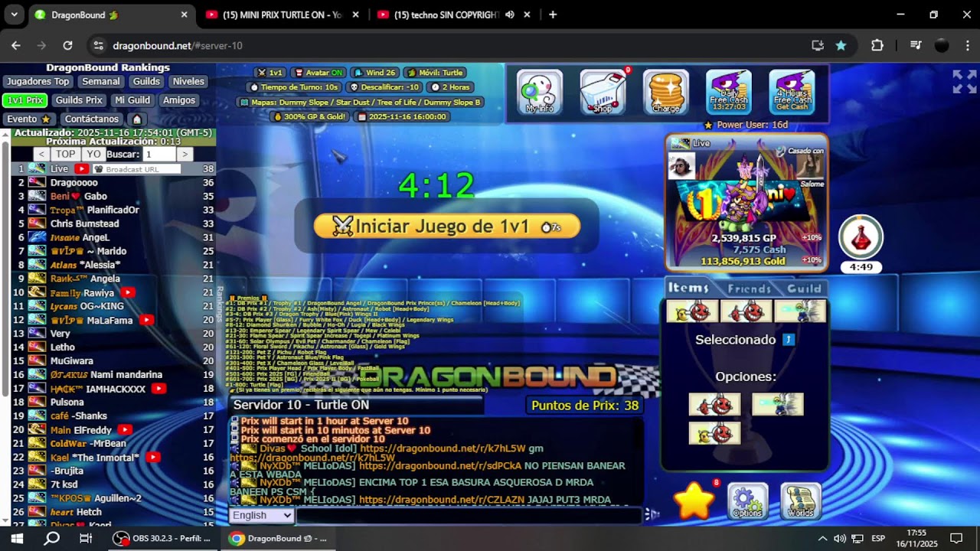The image size is (980, 551).
Task: Switch to the Guild tab
Action: tap(804, 289)
